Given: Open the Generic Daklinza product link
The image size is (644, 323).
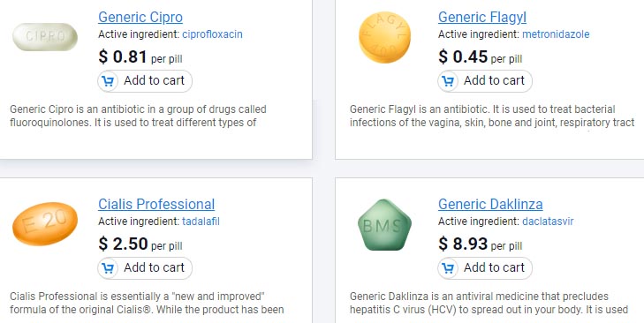Looking at the screenshot, I should [490, 204].
